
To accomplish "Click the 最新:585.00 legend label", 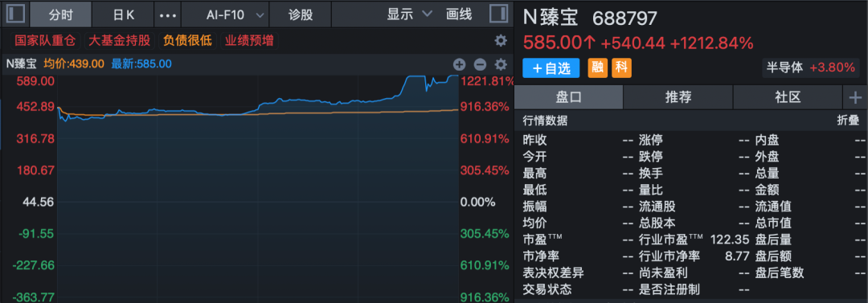I will (x=141, y=63).
